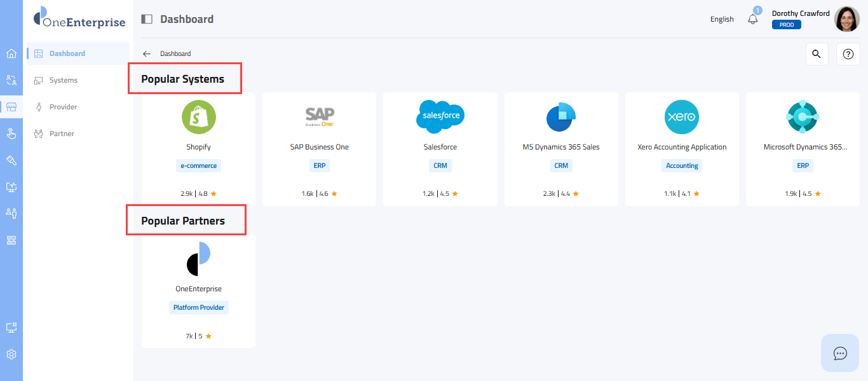Open the marketplace storefront icon in rail
Screen dimensions: 868x381
coord(11,107)
